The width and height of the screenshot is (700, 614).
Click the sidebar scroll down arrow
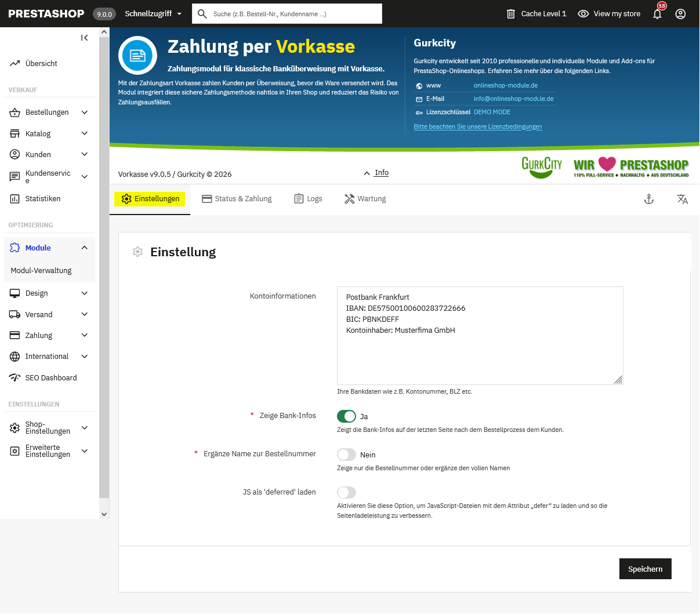click(104, 514)
